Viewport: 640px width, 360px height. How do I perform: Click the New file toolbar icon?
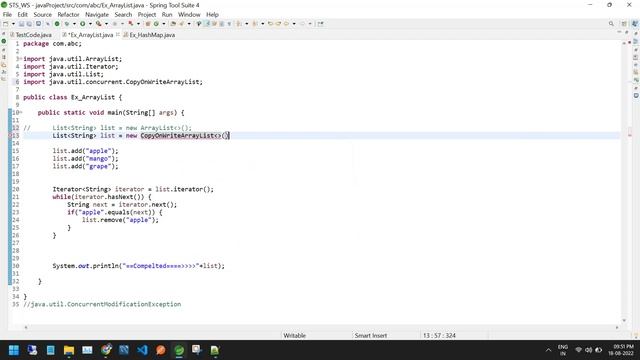tap(6, 24)
